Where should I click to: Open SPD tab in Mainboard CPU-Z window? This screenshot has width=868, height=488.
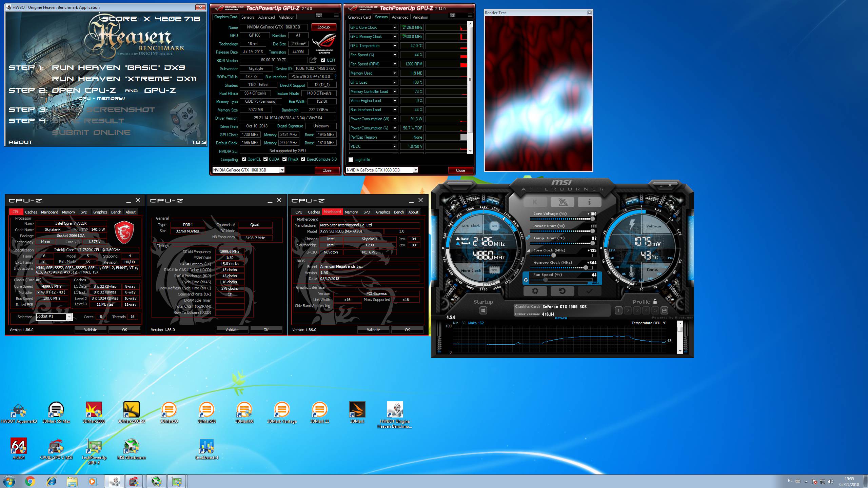[367, 212]
